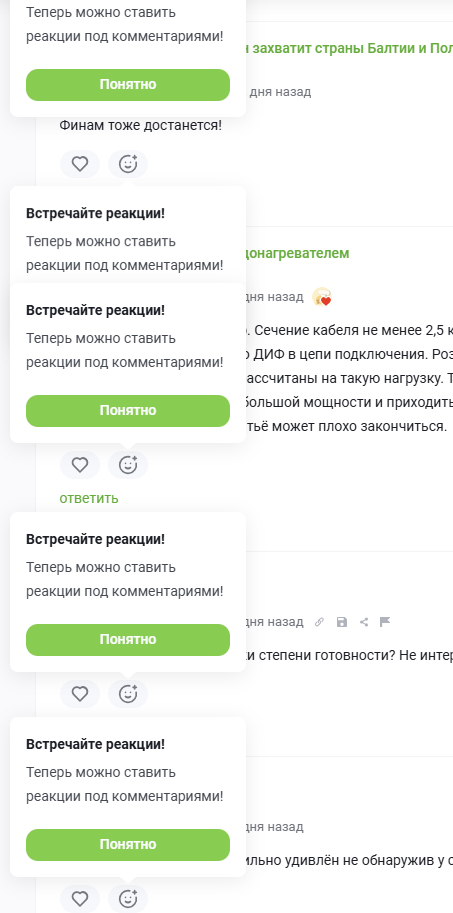Add smiley reaction to 'степени готовности' comment

point(128,693)
